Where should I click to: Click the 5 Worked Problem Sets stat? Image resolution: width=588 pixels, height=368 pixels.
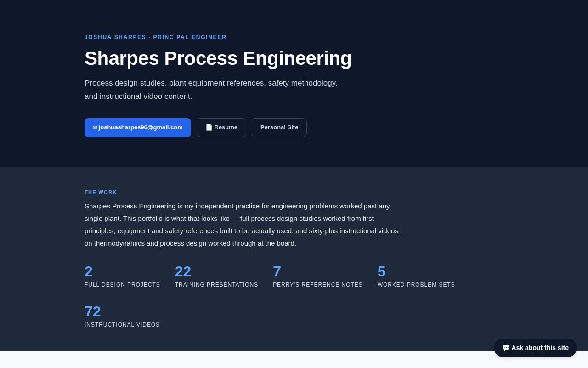pos(416,276)
